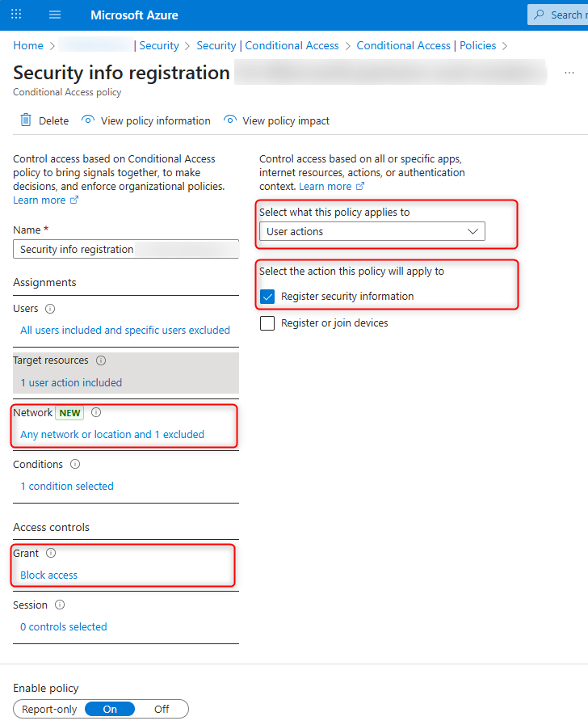This screenshot has height=725, width=588.
Task: Click the On option in the policy slider
Action: [110, 709]
